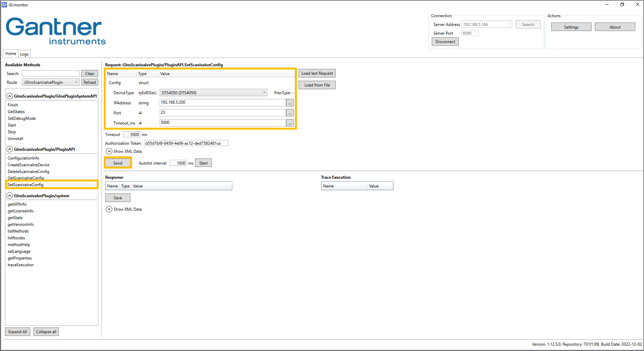Screen dimensions: 644x351
Task: Collapse the GInsScanivalvePlugin/PluginAPI section
Action: 9,149
